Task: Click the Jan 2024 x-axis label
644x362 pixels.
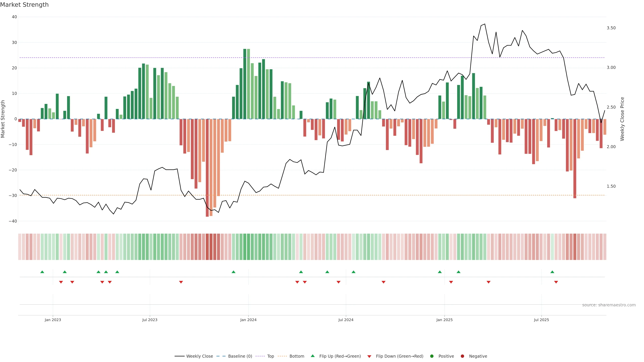Action: (248, 320)
